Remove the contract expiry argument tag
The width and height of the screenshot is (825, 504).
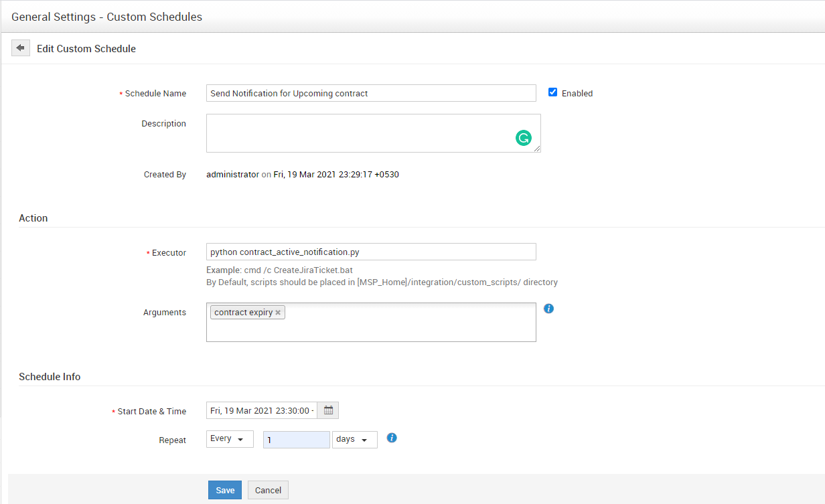278,313
